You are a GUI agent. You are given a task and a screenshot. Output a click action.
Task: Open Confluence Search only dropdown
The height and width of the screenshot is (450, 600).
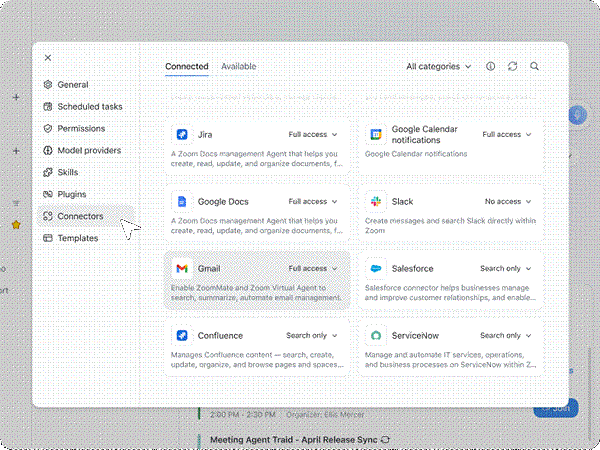311,335
